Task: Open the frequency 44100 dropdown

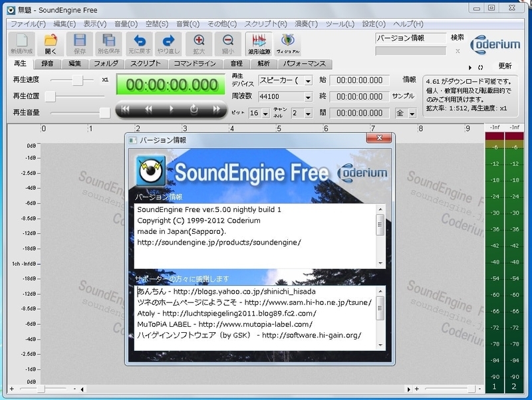Action: coord(308,97)
